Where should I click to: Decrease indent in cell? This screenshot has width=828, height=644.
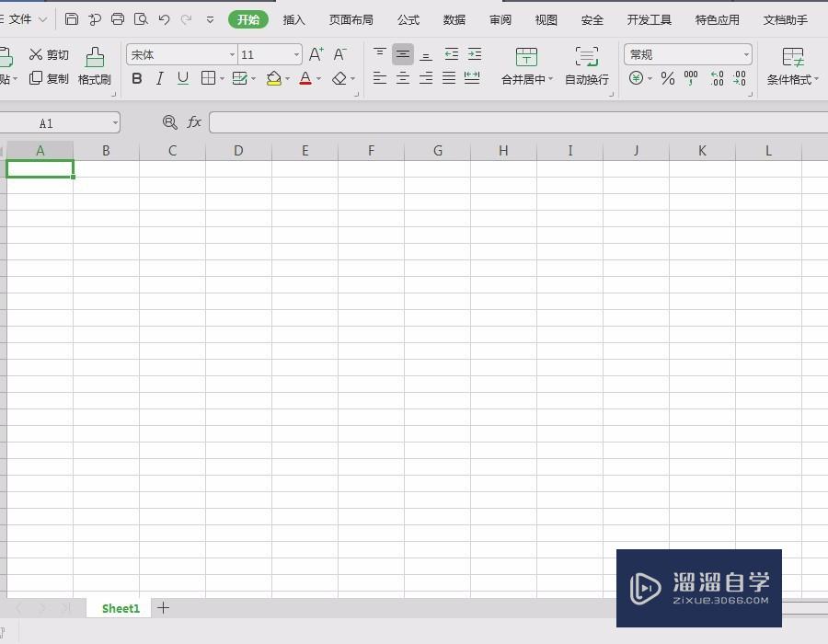tap(451, 54)
